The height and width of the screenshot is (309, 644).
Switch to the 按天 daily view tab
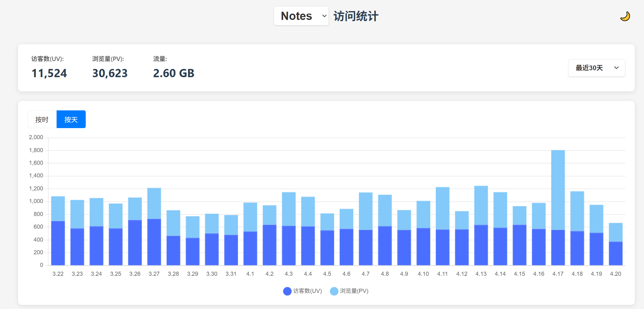71,119
